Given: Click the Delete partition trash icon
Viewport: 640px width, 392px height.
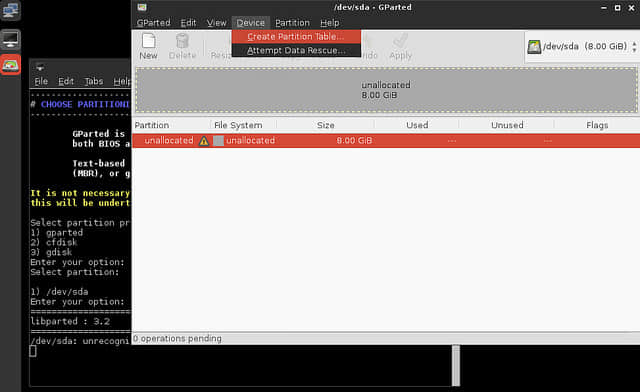Looking at the screenshot, I should pos(182,41).
